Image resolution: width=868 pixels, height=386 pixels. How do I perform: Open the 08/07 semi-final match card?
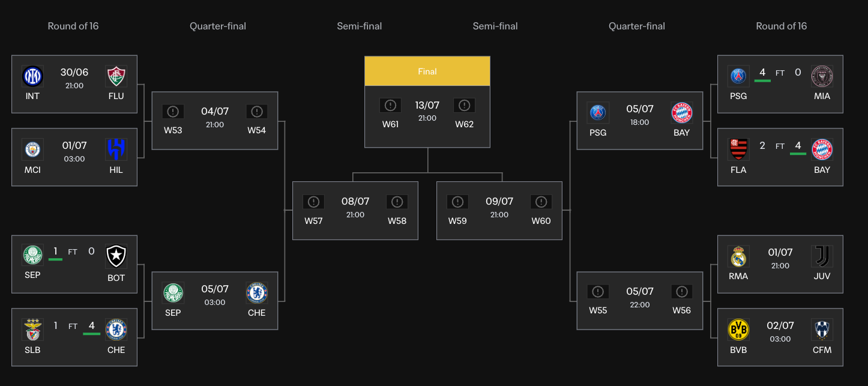pos(355,211)
